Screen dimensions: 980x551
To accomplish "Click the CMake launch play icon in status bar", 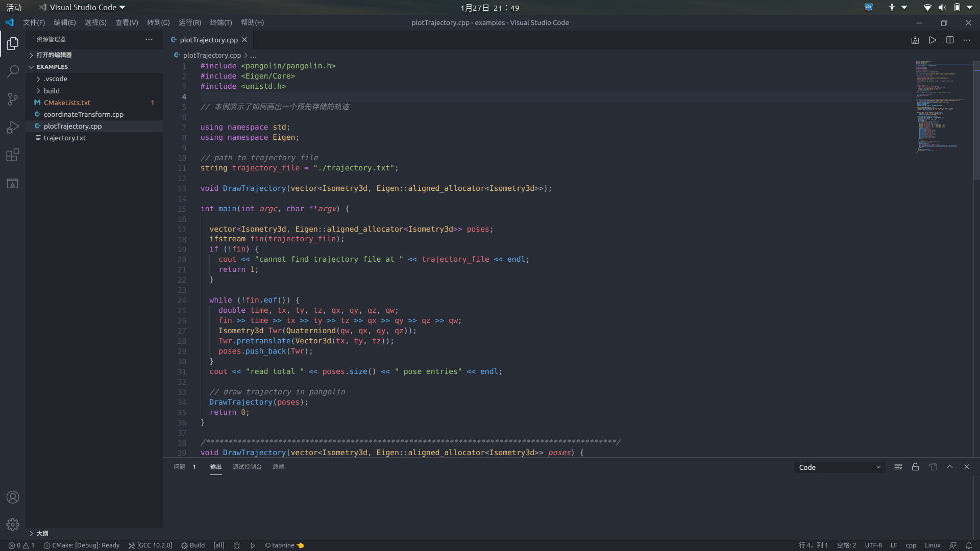I will click(x=253, y=545).
